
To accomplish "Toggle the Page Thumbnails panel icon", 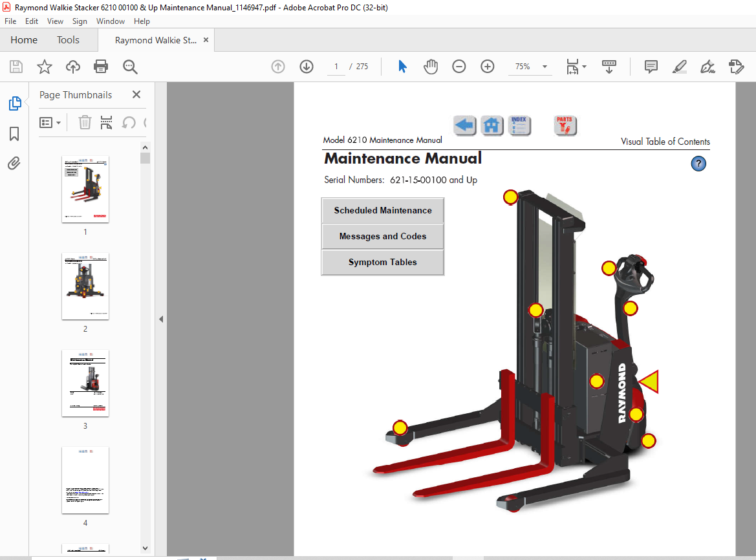I will tap(14, 103).
